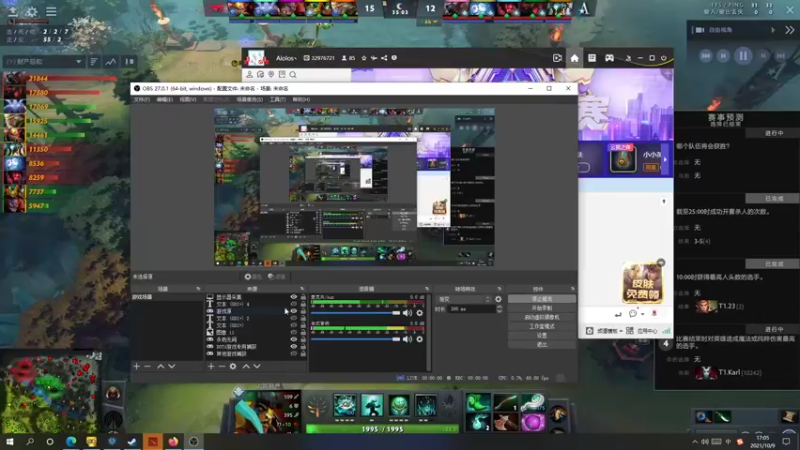The height and width of the screenshot is (450, 800).
Task: Click the user profile icon in Aiolos sub-toolbar
Action: pos(249,74)
